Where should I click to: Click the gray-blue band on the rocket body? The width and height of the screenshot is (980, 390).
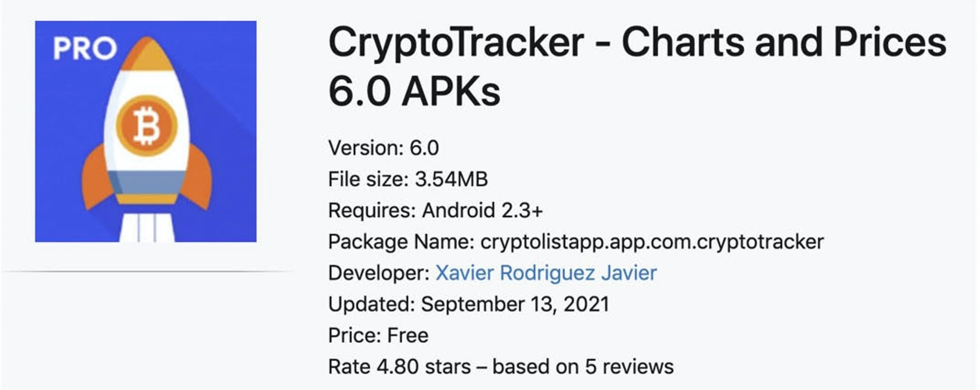147,182
